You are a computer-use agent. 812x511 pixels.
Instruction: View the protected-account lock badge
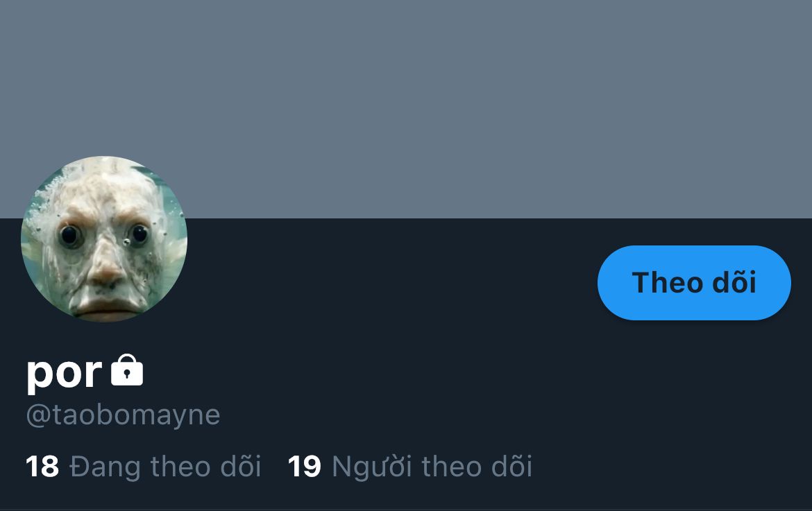[127, 370]
